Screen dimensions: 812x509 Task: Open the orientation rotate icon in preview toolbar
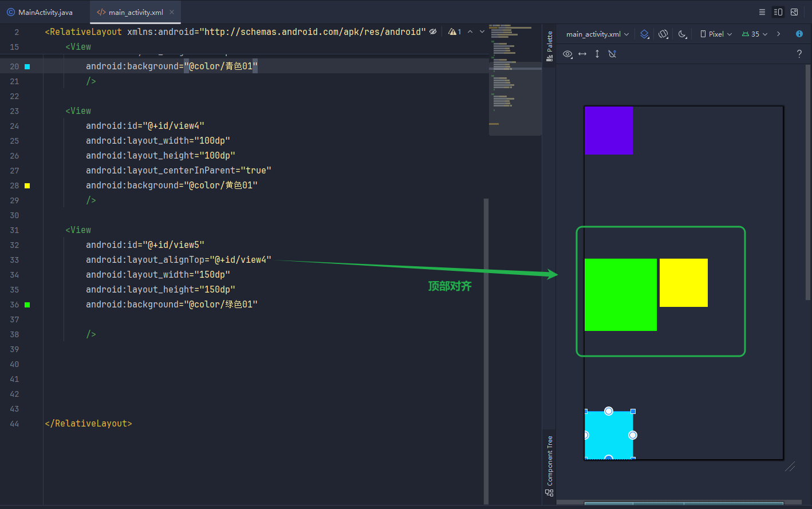tap(664, 34)
